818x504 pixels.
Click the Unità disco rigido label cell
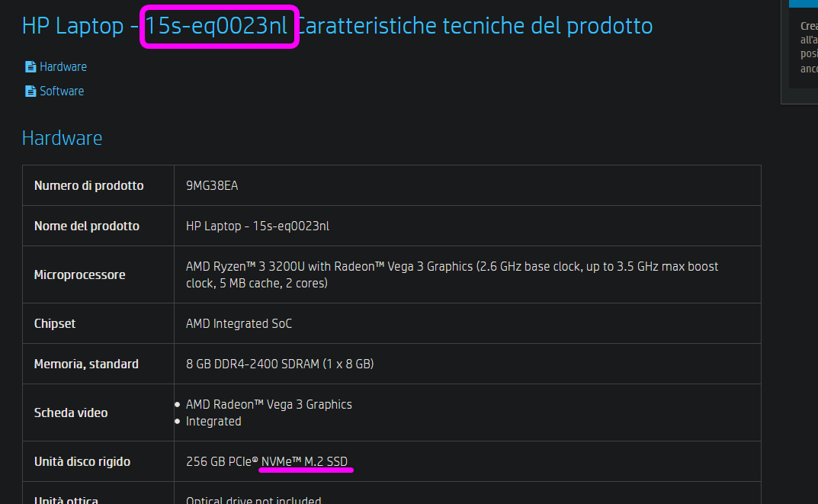coord(98,461)
